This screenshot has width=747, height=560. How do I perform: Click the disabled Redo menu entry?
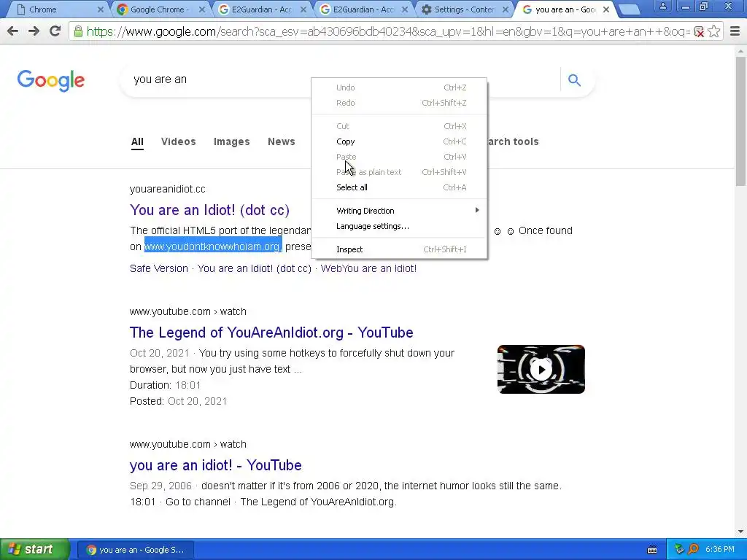tap(399, 103)
